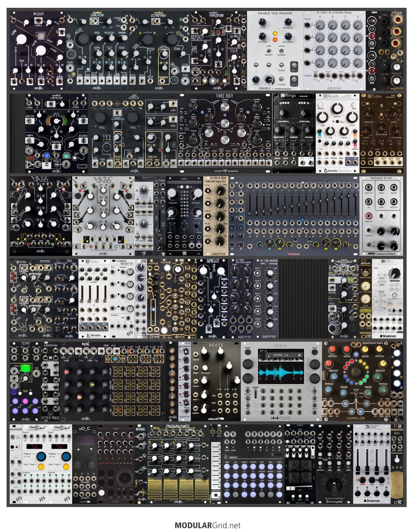Click the green display on Tempi
Viewport: 416px width, 532px height.
(x=26, y=368)
